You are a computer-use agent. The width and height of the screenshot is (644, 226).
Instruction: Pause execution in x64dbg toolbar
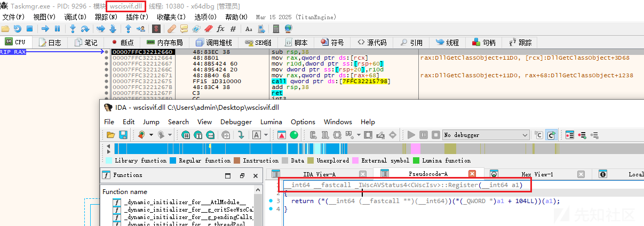[x=57, y=29]
